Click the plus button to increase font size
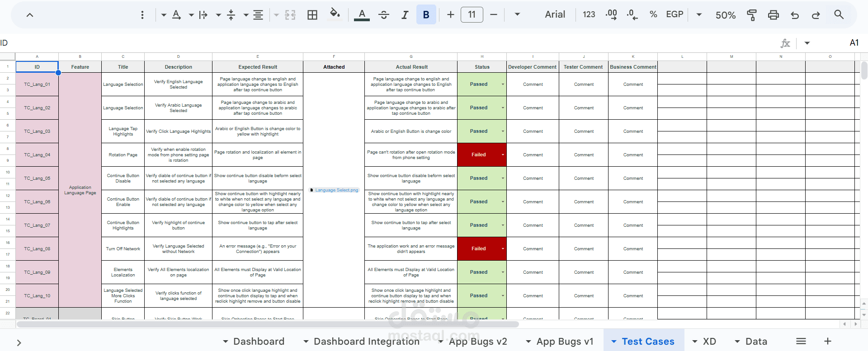This screenshot has width=868, height=351. pyautogui.click(x=450, y=14)
